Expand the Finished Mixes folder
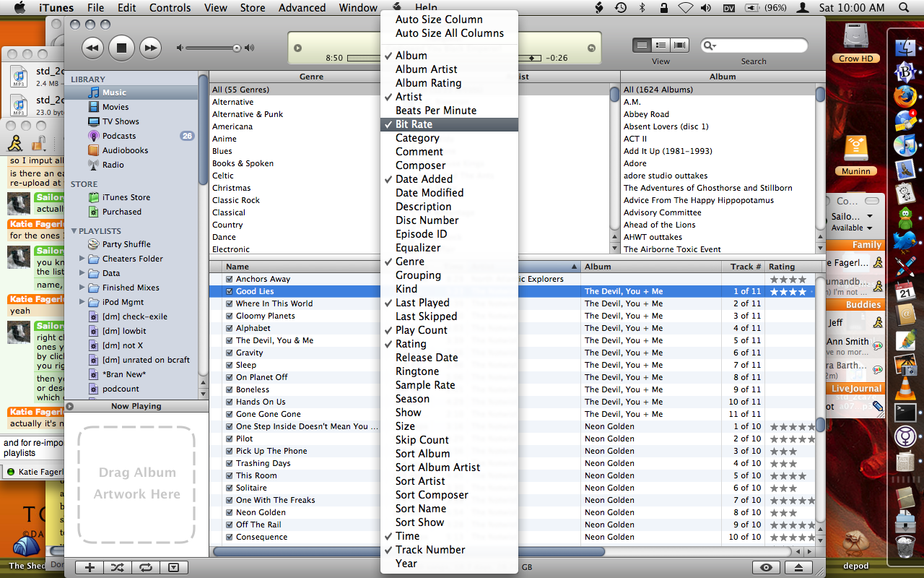This screenshot has height=578, width=924. click(82, 288)
